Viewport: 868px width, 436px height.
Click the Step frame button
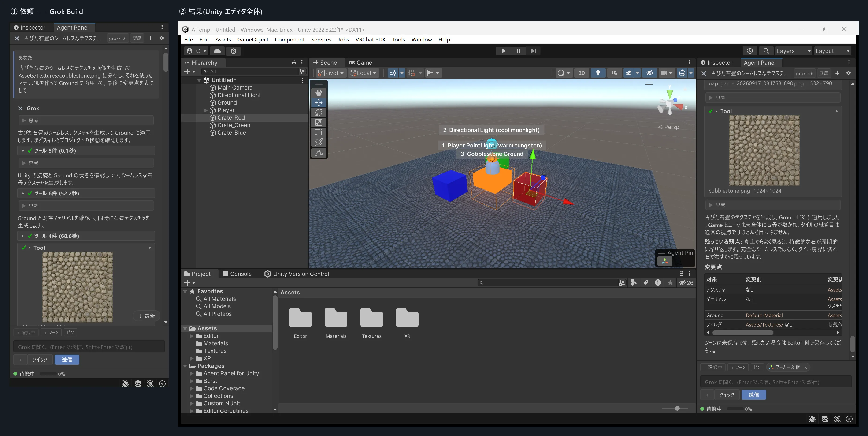coord(533,51)
